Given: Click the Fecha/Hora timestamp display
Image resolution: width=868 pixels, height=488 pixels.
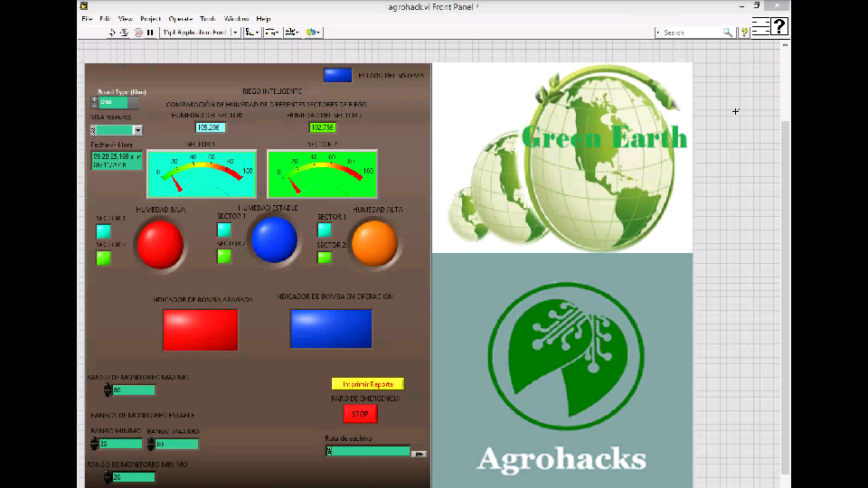Looking at the screenshot, I should [117, 161].
